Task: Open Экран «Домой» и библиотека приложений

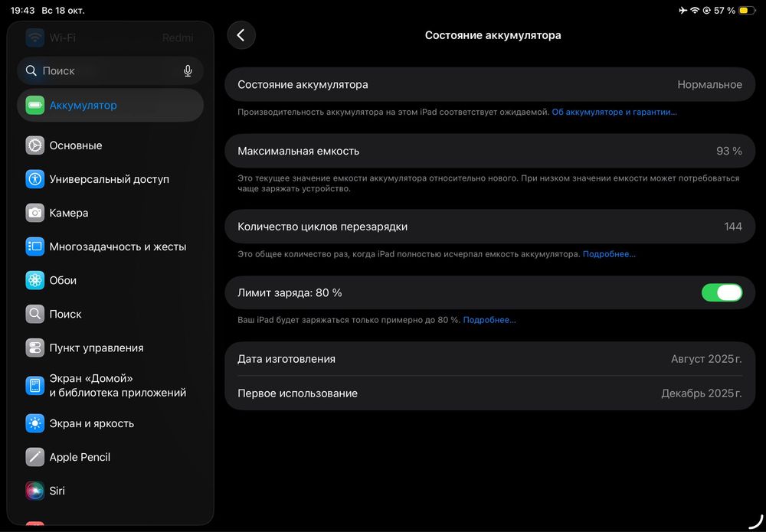Action: (110, 386)
